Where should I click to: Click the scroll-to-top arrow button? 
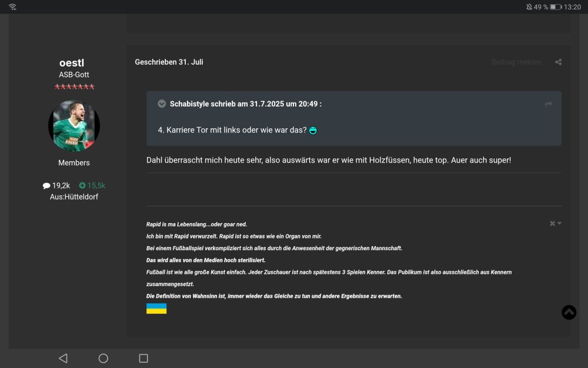568,312
